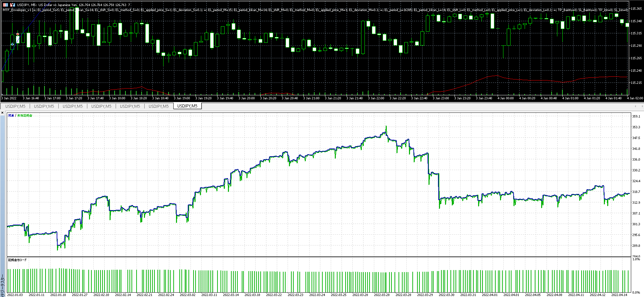Click the blue trade entry marker on chart

click(12, 44)
